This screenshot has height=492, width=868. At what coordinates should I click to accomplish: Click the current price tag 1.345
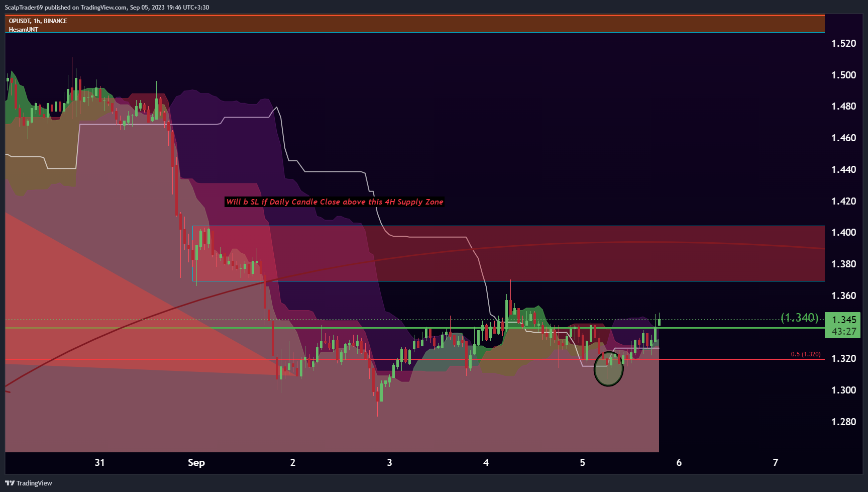tap(844, 320)
